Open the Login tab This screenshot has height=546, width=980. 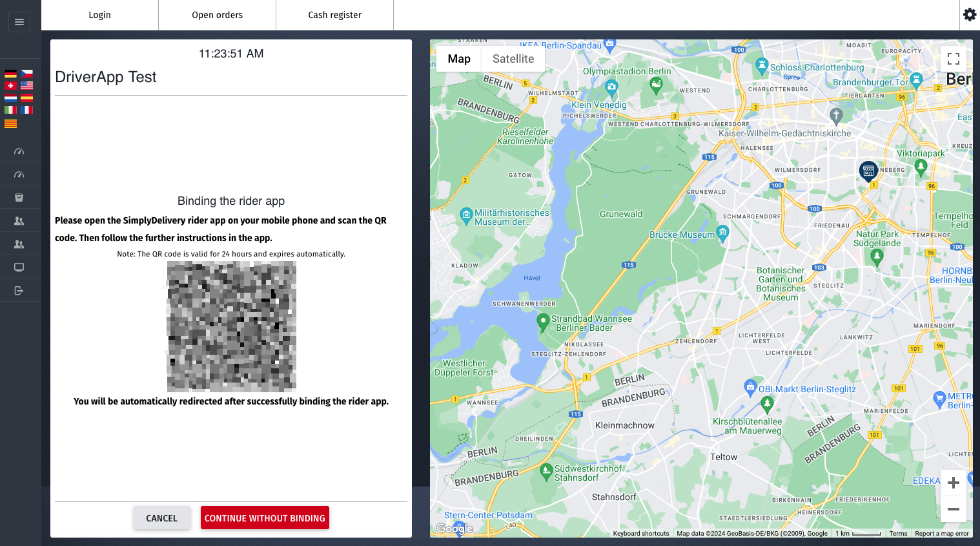tap(100, 15)
